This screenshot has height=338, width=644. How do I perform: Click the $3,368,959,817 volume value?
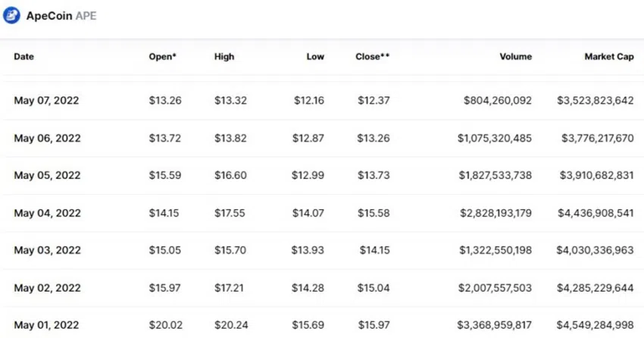coord(495,325)
